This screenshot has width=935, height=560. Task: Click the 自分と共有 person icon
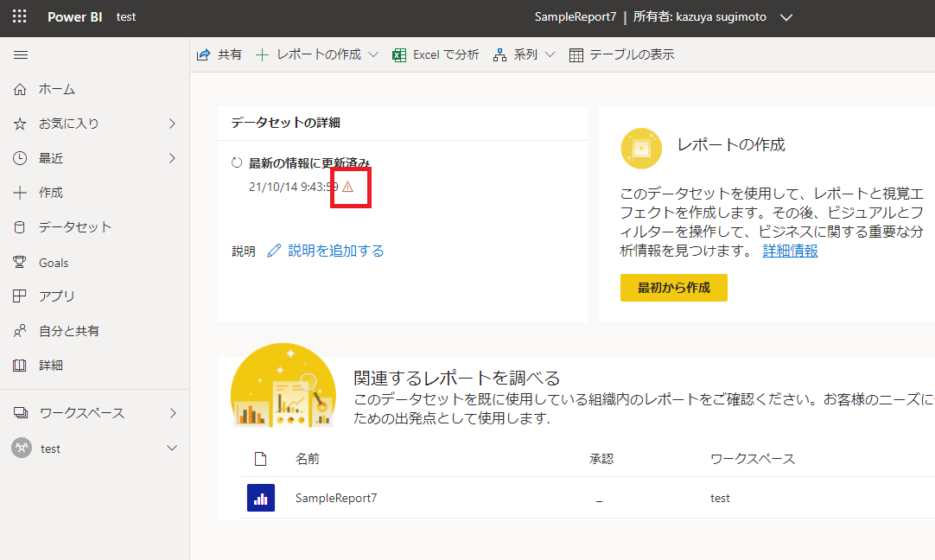tap(20, 330)
